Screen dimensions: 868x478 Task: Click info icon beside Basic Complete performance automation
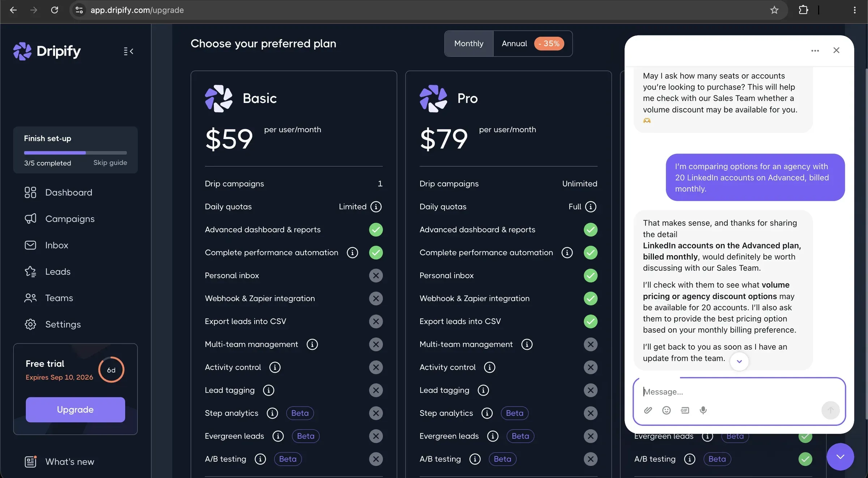(352, 253)
